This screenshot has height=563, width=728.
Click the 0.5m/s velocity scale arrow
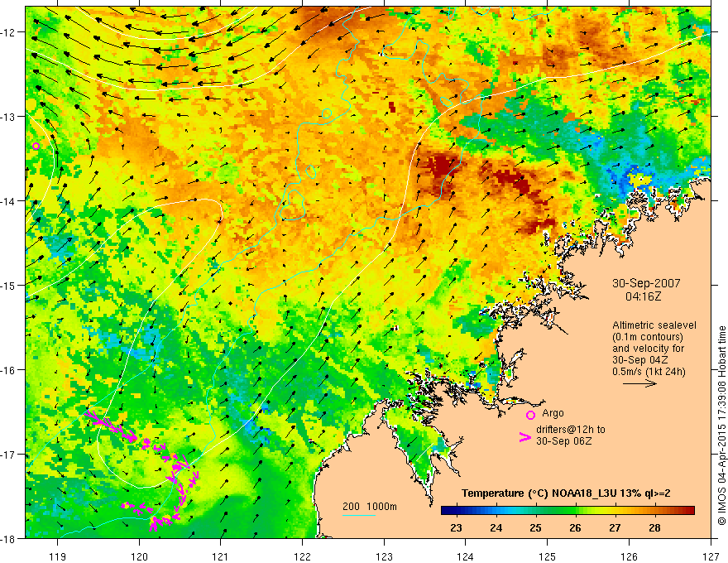pos(639,383)
